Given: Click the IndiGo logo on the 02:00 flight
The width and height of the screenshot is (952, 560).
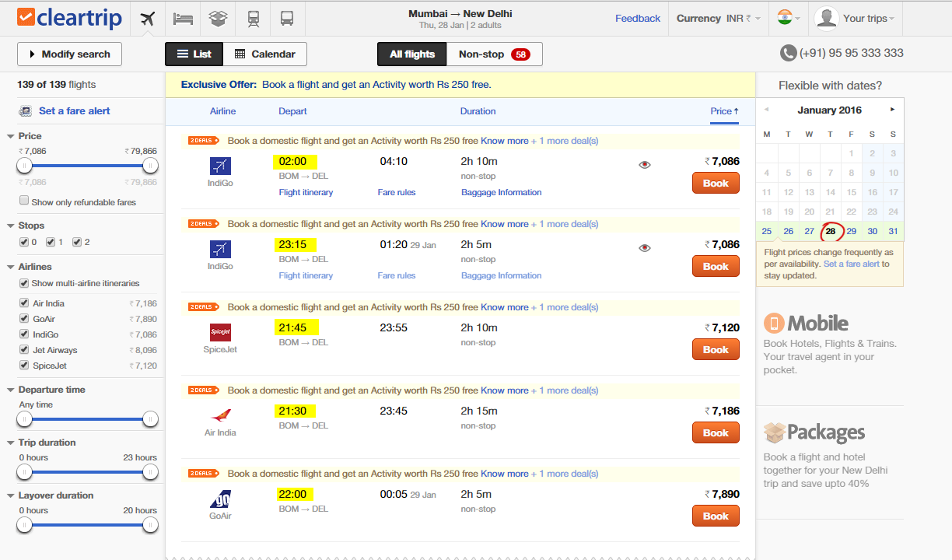Looking at the screenshot, I should 220,166.
